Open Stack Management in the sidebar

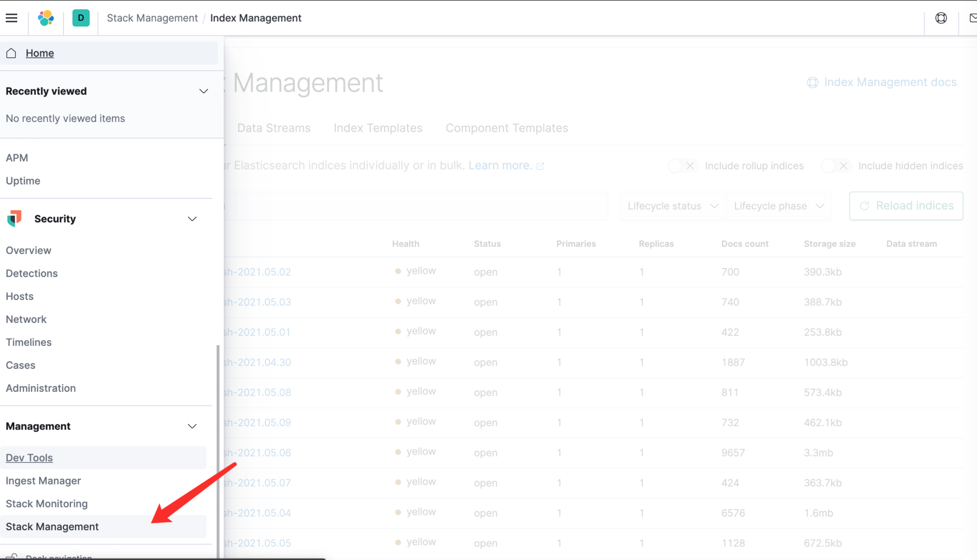coord(52,526)
